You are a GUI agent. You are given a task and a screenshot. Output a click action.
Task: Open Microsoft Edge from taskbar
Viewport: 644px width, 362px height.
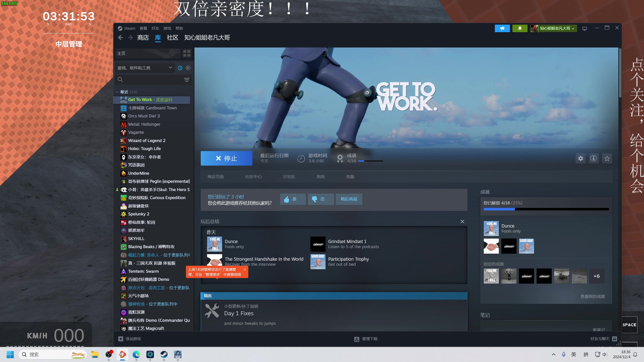pyautogui.click(x=136, y=355)
